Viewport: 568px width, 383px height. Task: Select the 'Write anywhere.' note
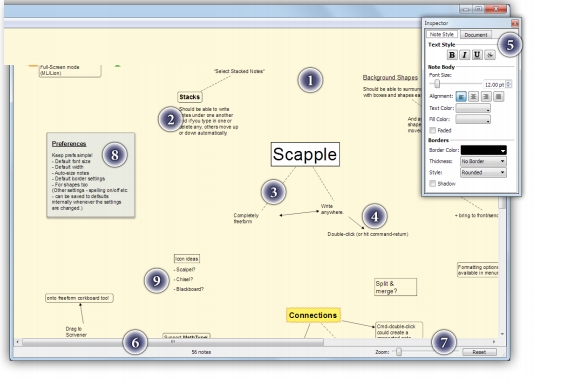click(332, 209)
